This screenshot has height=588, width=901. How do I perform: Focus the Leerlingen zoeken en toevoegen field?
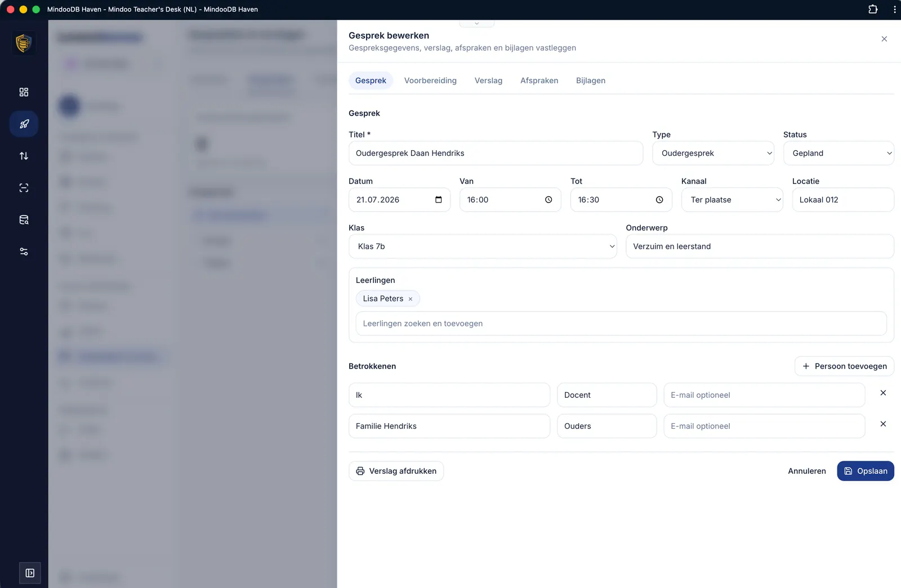click(x=621, y=324)
